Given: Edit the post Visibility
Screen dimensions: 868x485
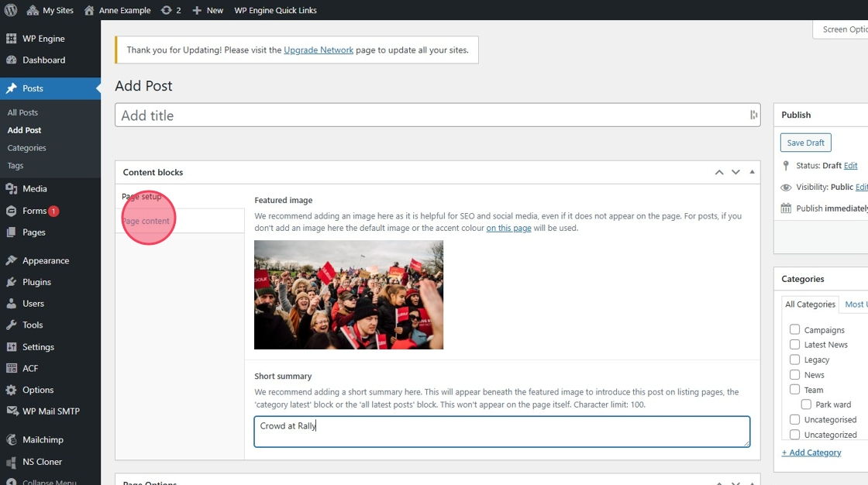Looking at the screenshot, I should (x=861, y=187).
